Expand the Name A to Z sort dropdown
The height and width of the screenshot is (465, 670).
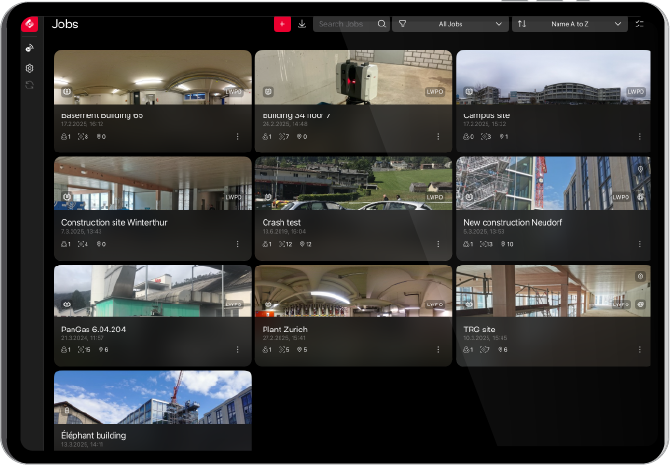[570, 24]
